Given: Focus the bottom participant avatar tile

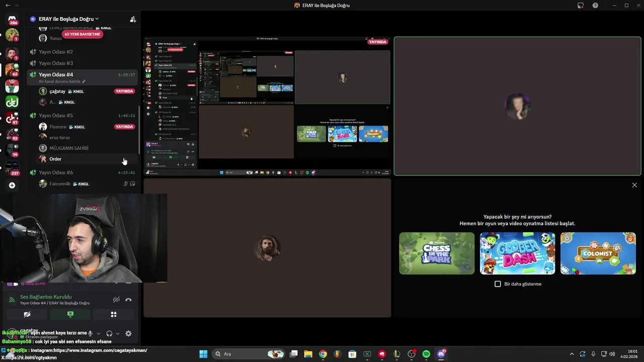Looking at the screenshot, I should coord(267,248).
